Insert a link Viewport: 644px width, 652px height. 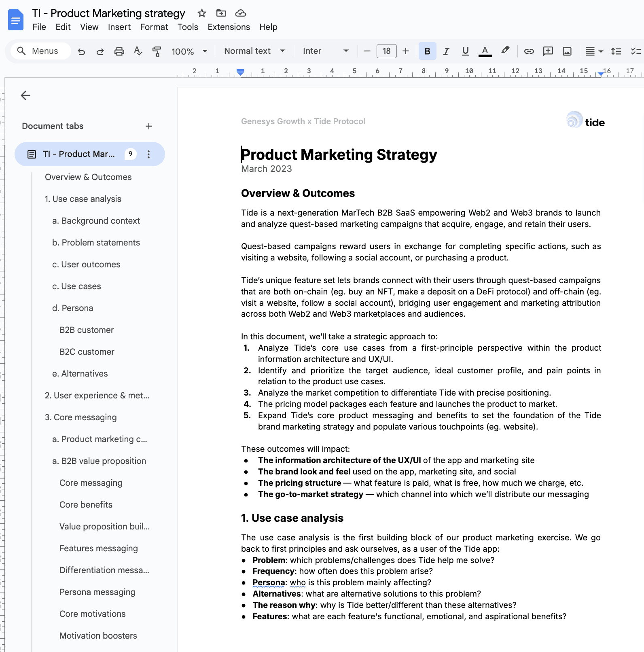[x=529, y=51]
